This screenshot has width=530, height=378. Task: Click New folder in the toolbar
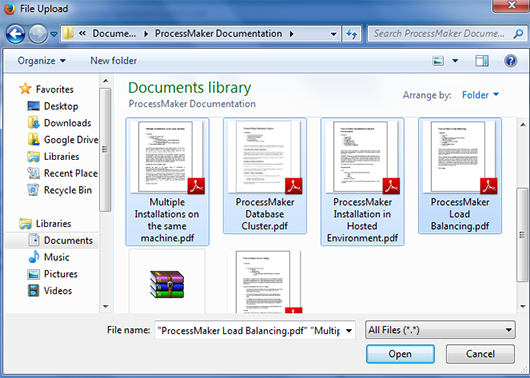[x=114, y=61]
